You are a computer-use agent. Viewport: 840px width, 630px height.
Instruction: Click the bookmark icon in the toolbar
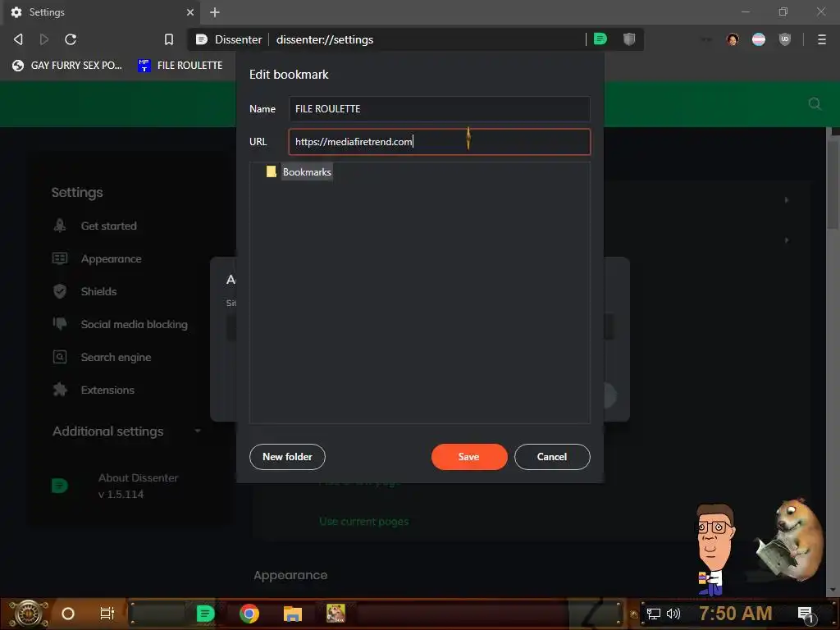pyautogui.click(x=169, y=39)
